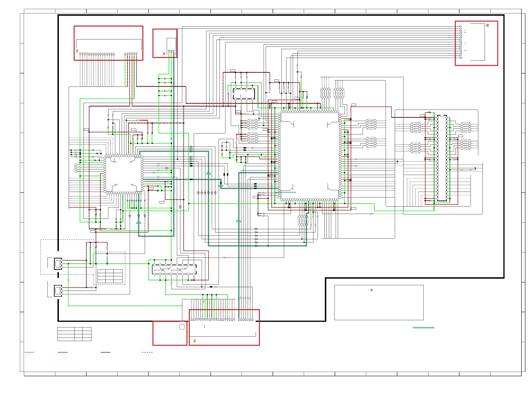532x395 pixels.
Task: Select the lower jack connector on the left edge
Action: [x=58, y=291]
